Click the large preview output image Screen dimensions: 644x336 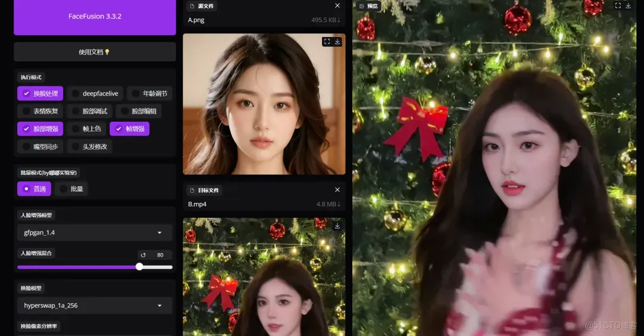494,168
